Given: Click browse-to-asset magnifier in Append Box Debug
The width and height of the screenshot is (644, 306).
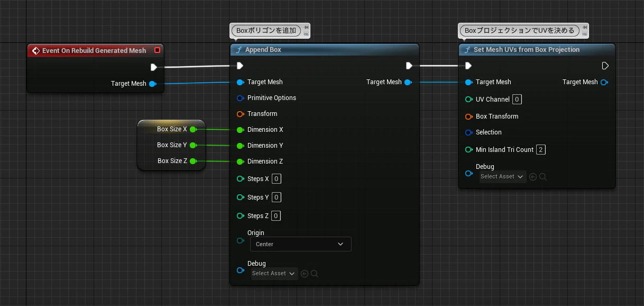Looking at the screenshot, I should (x=315, y=274).
